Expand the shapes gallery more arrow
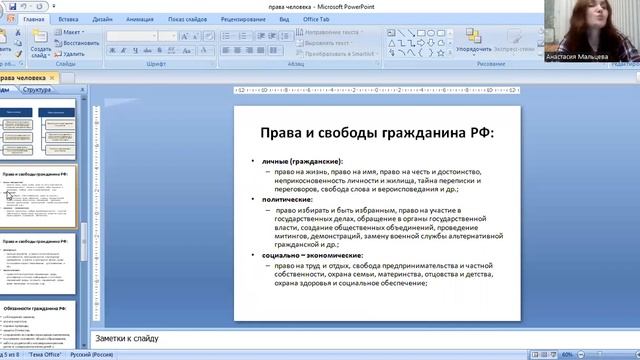Viewport: 640px width, 360px height. point(450,53)
